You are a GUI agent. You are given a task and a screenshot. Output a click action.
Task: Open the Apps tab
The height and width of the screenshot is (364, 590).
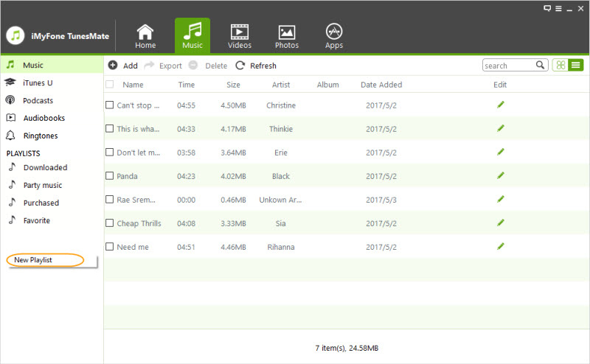334,36
